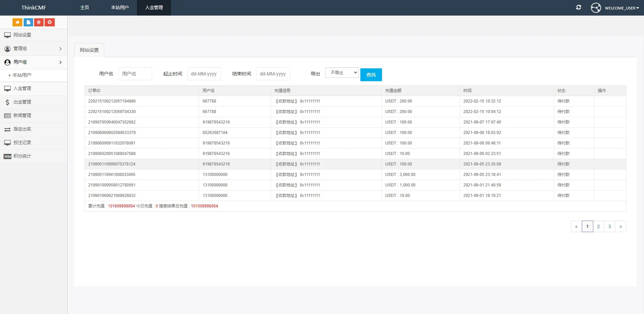Click the orange home shortcut icon
The height and width of the screenshot is (314, 644).
[17, 22]
